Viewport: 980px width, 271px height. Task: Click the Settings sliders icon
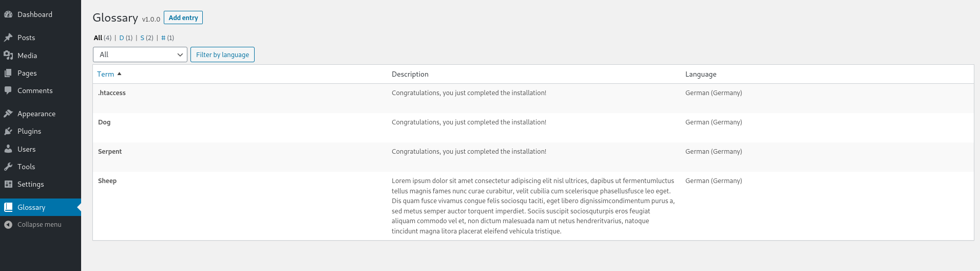(8, 184)
